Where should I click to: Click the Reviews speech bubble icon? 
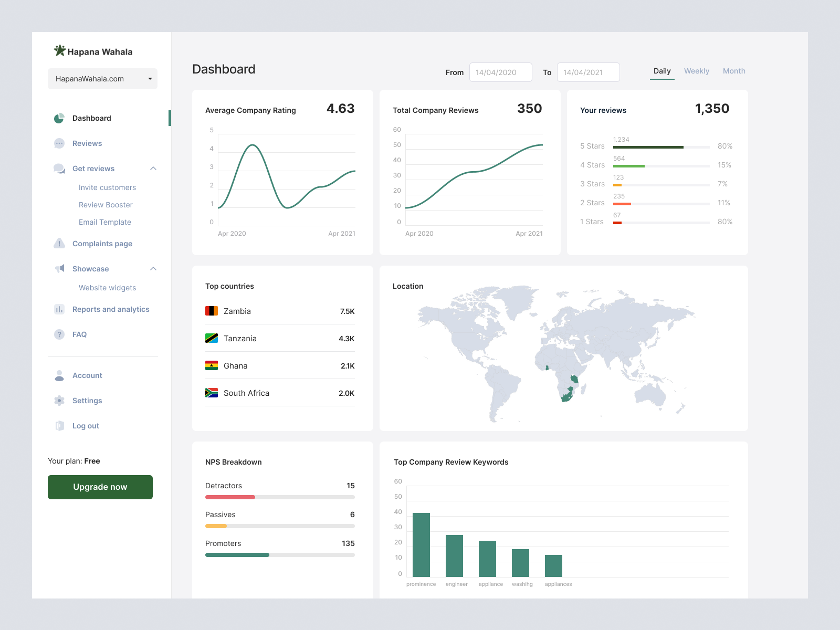coord(59,143)
